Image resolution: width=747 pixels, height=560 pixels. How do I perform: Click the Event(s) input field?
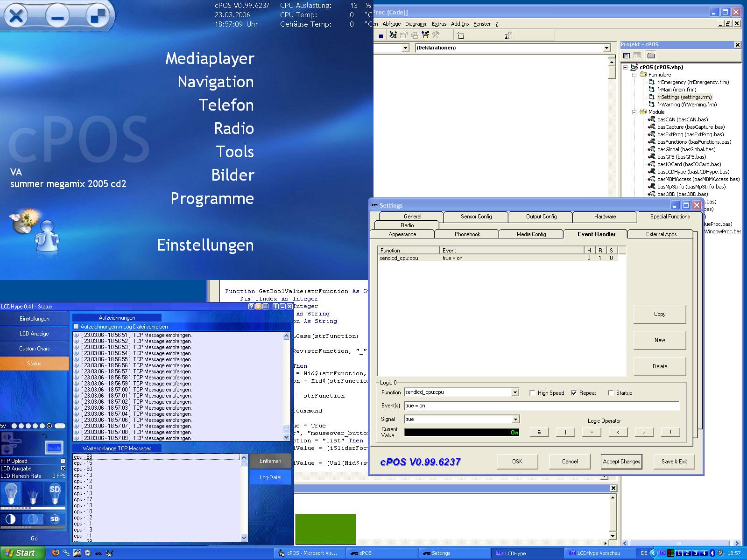(x=542, y=406)
